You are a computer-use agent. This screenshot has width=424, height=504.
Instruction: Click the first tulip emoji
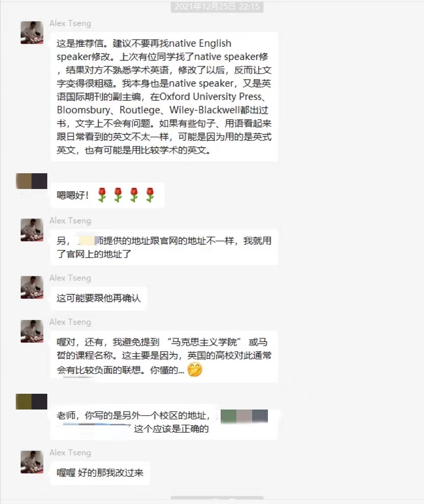pyautogui.click(x=102, y=195)
